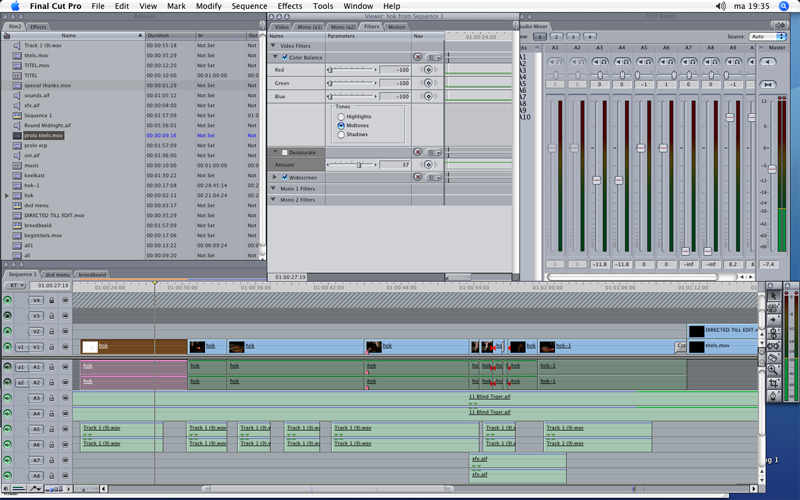Open the RT pop-up menu

coord(15,286)
